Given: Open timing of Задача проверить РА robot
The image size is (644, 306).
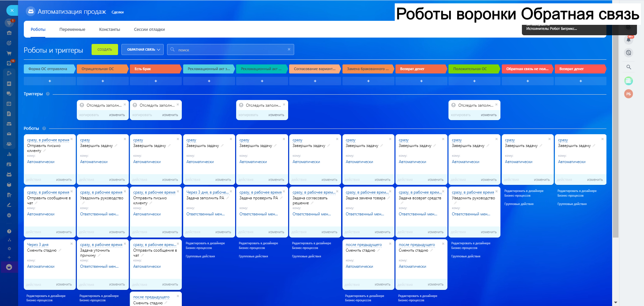Looking at the screenshot, I should pyautogui.click(x=260, y=192).
